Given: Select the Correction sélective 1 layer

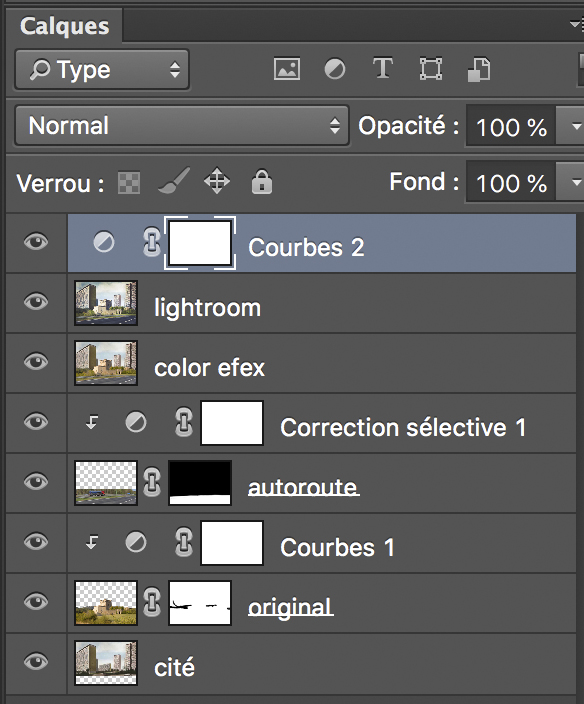Looking at the screenshot, I should (321, 423).
